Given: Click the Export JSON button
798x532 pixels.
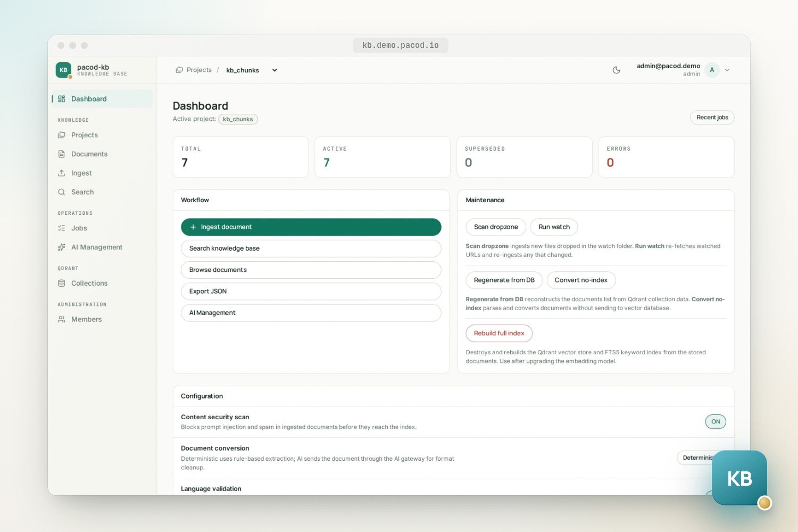Looking at the screenshot, I should [x=311, y=292].
